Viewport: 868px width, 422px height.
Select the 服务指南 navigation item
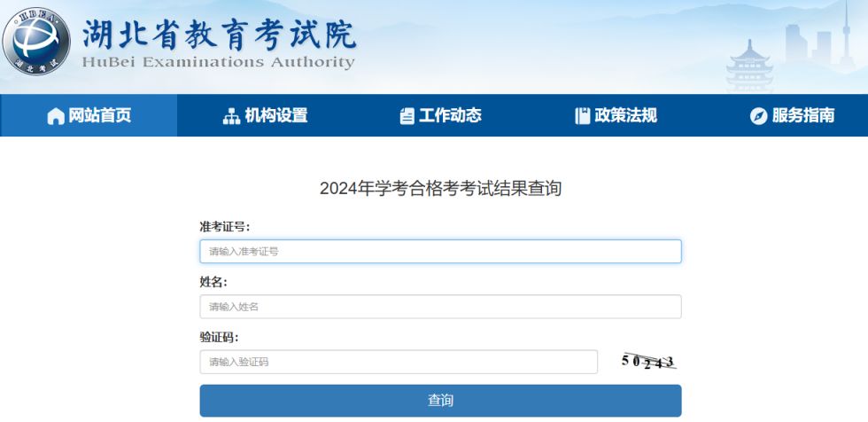pyautogui.click(x=792, y=115)
